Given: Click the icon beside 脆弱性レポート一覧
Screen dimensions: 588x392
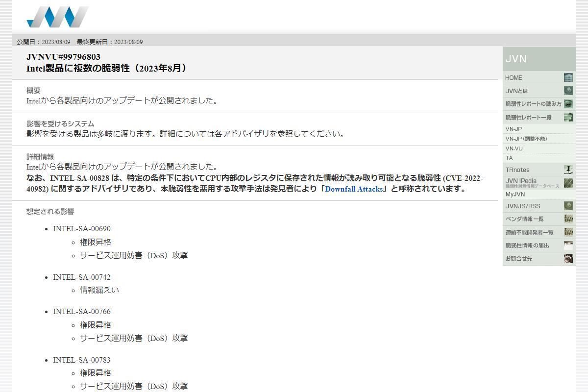Looking at the screenshot, I should (x=568, y=117).
